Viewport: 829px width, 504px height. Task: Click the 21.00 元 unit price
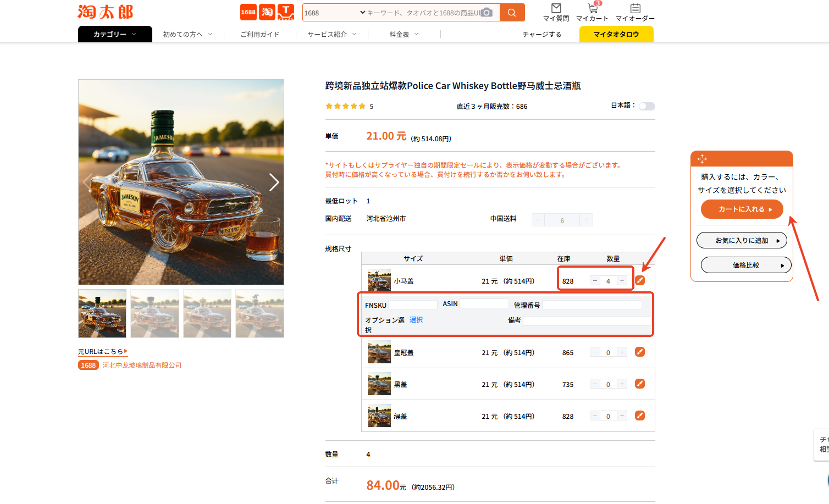tap(386, 136)
